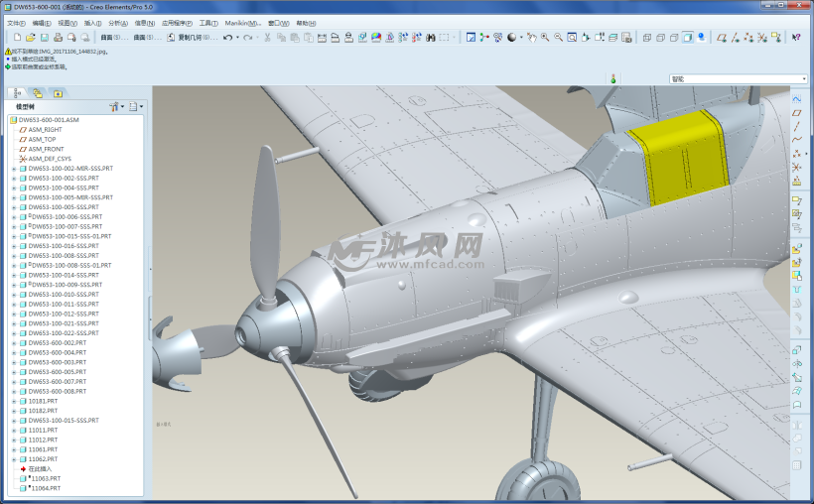Click the traffic light regeneration status icon
Image resolution: width=814 pixels, height=504 pixels.
(613, 79)
